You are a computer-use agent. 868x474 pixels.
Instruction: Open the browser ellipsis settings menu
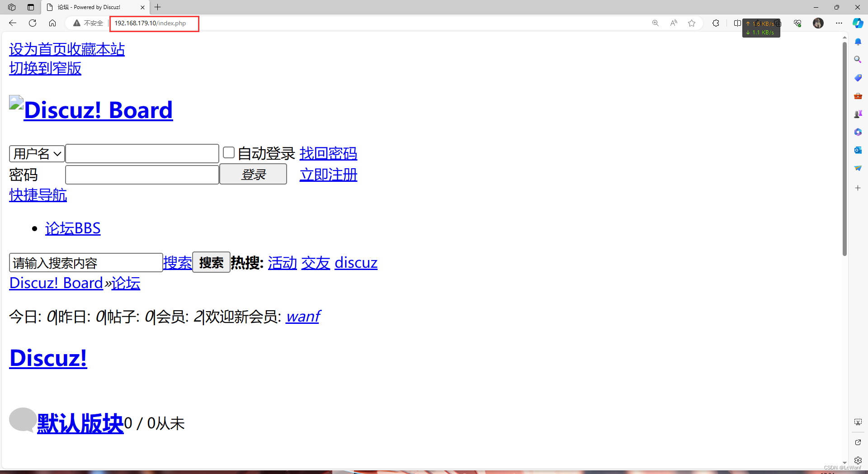840,23
